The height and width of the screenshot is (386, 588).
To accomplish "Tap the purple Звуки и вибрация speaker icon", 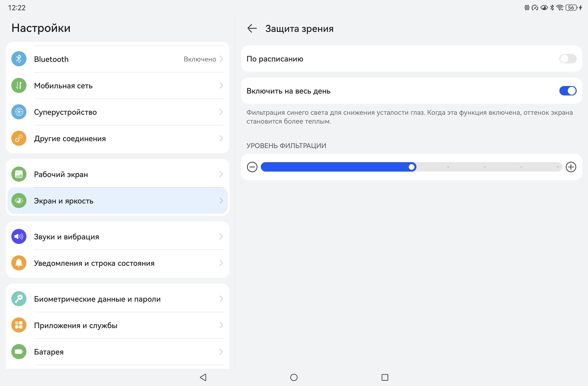I will [x=19, y=236].
